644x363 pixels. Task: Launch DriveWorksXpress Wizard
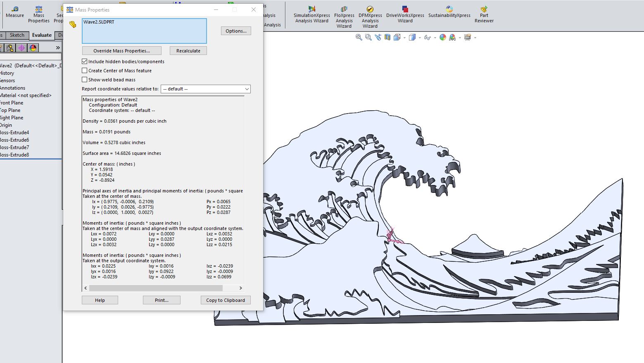(x=405, y=14)
